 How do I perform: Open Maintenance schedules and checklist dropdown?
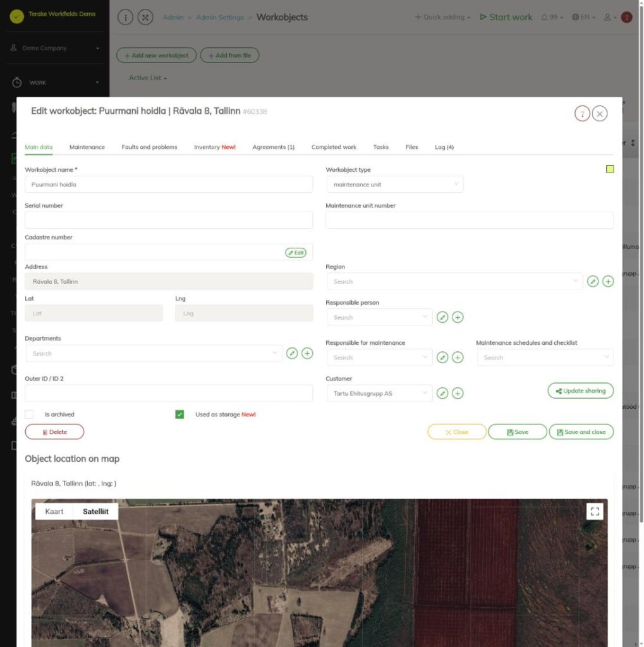(545, 358)
